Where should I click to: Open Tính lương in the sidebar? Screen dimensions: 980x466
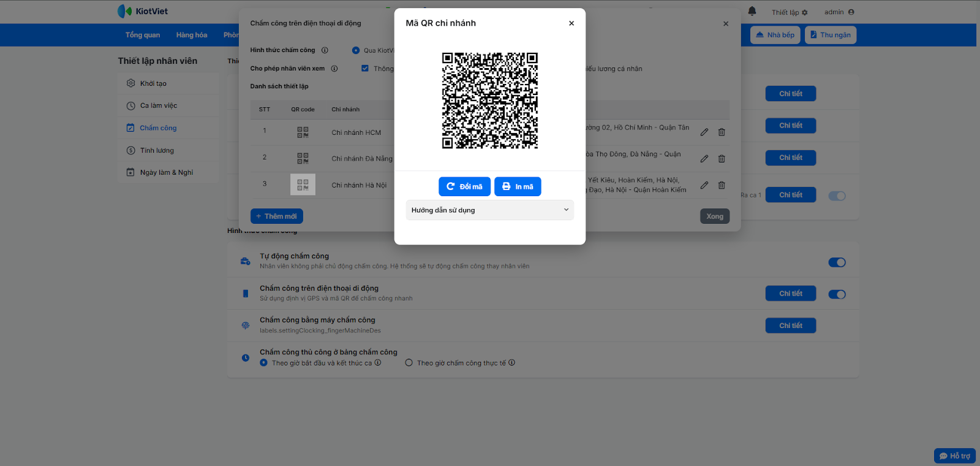[x=168, y=150]
